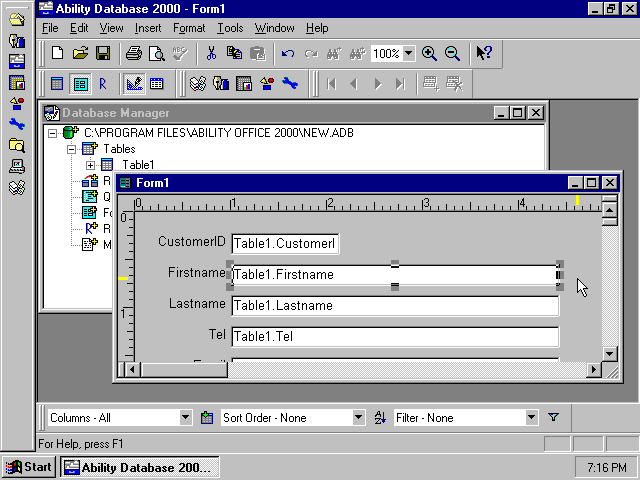Toggle the design mode button
The height and width of the screenshot is (480, 640).
(134, 84)
